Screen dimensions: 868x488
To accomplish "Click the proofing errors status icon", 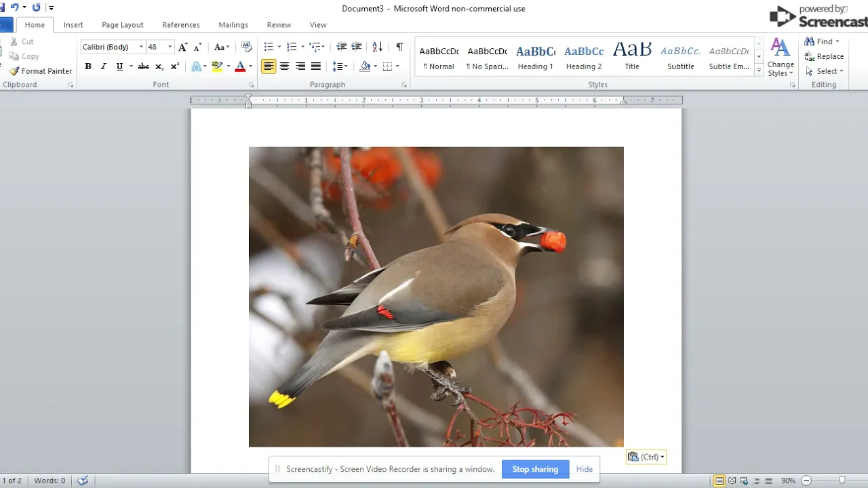I will (83, 481).
